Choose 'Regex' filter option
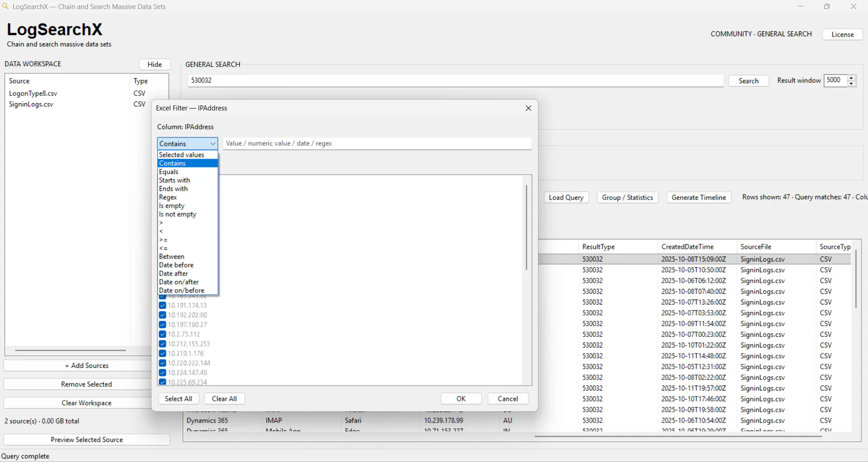868x462 pixels. pos(188,197)
